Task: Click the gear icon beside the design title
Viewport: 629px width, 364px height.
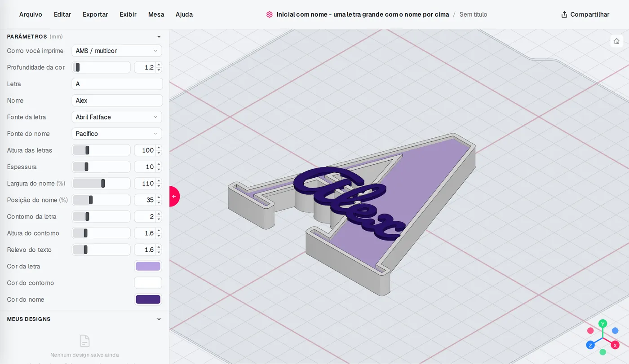Action: (x=269, y=14)
